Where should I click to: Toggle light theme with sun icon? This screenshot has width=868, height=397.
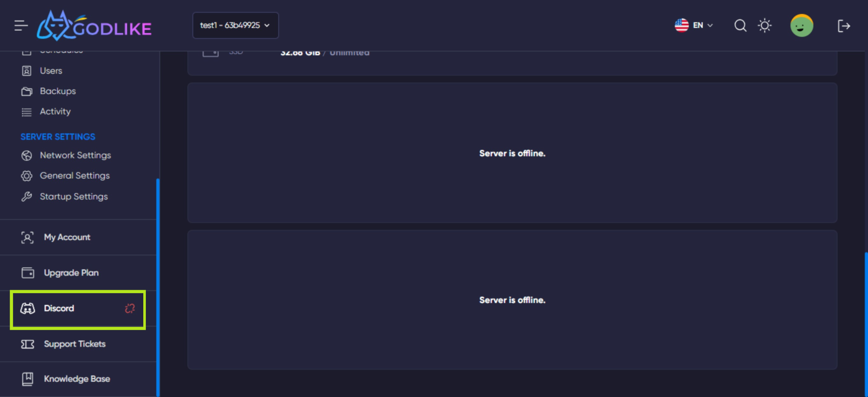click(765, 25)
